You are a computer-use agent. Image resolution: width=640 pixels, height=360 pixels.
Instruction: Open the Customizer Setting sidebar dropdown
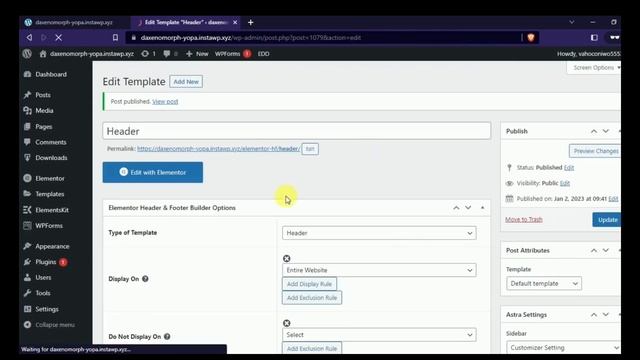coord(563,348)
